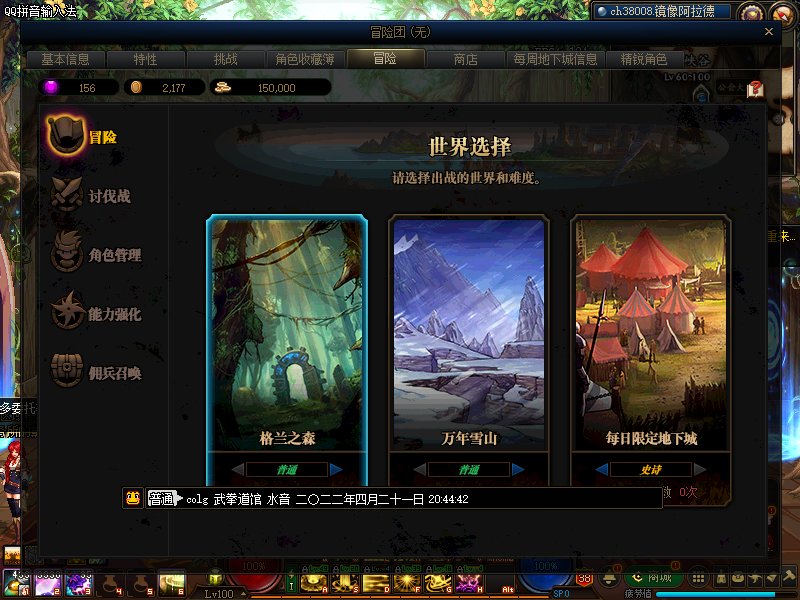Select the 冒险 sidebar shield icon
The height and width of the screenshot is (600, 800).
tap(65, 134)
